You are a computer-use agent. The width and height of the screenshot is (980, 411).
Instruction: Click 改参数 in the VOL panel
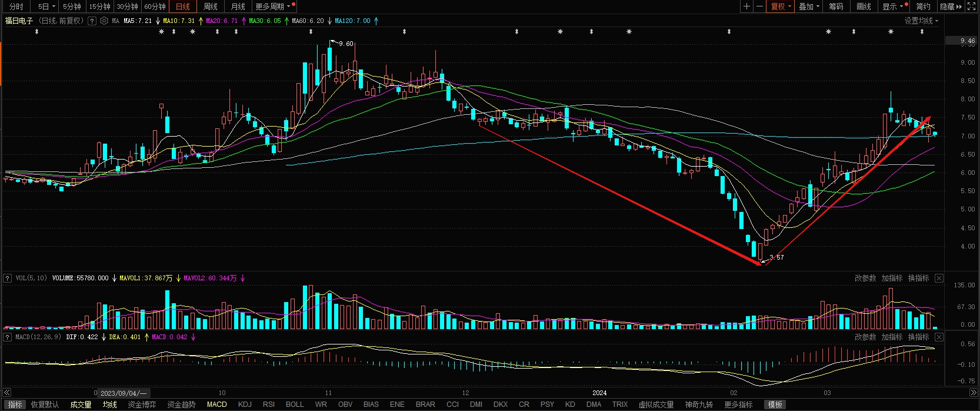pyautogui.click(x=865, y=278)
